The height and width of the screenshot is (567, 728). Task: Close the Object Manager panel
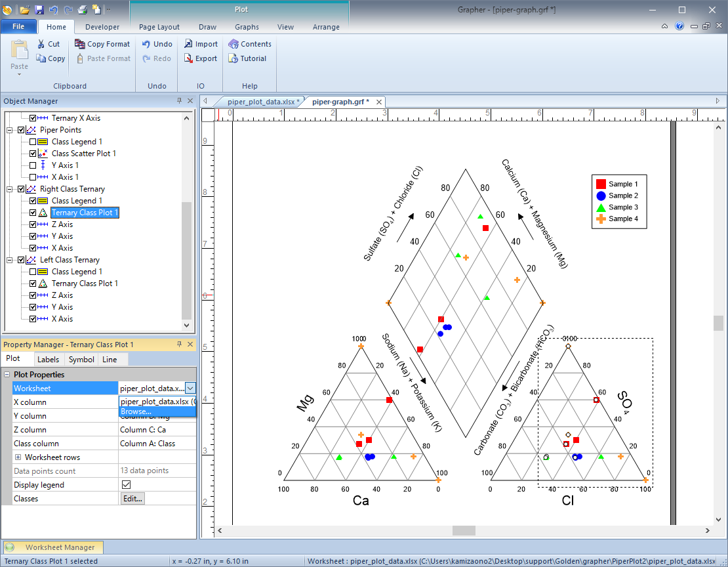pos(190,101)
